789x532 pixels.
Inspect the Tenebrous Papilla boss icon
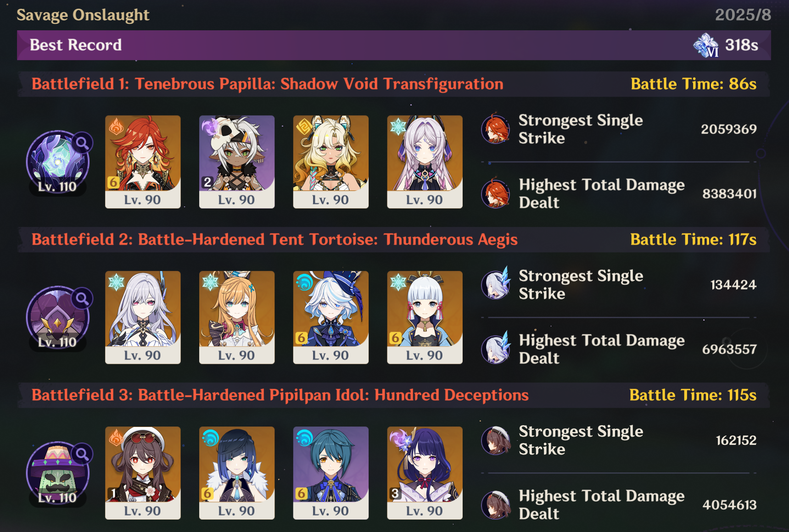57,162
